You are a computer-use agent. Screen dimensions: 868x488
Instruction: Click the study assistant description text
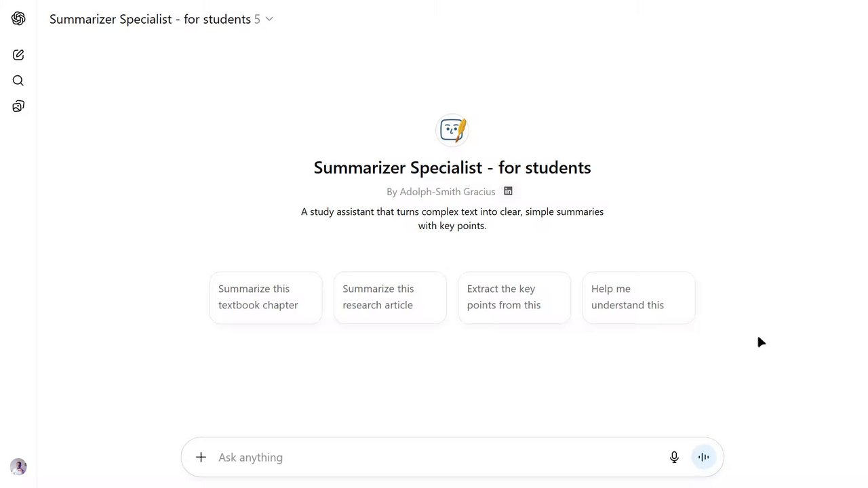452,218
